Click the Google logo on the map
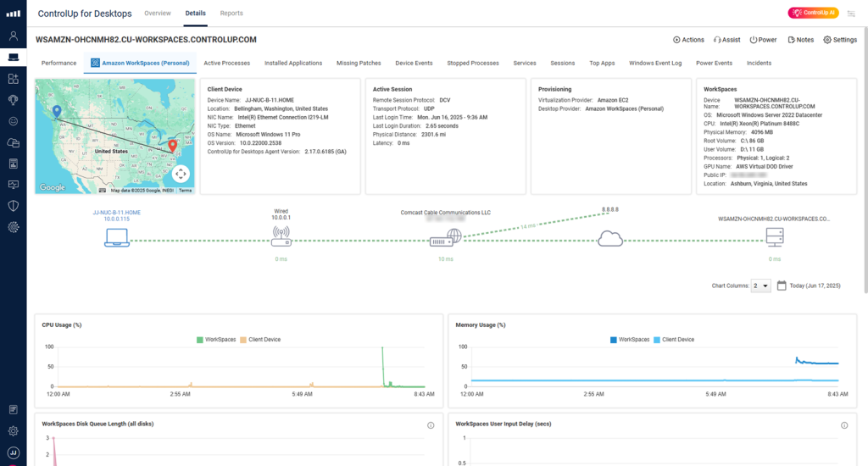This screenshot has height=466, width=868. pyautogui.click(x=53, y=187)
